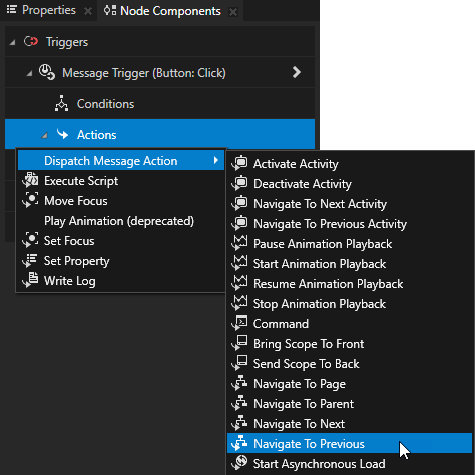Choose Write Log from the menu
The width and height of the screenshot is (475, 475).
121,281
